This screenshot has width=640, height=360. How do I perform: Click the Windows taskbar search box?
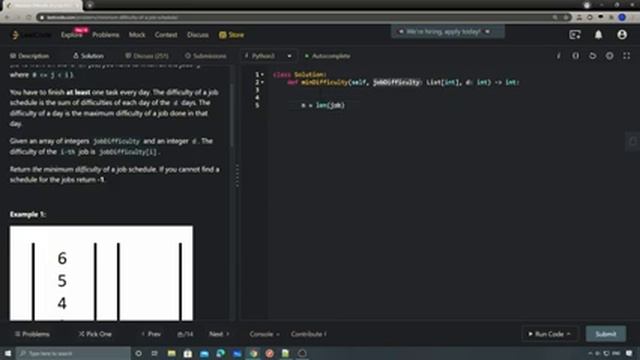point(73,353)
